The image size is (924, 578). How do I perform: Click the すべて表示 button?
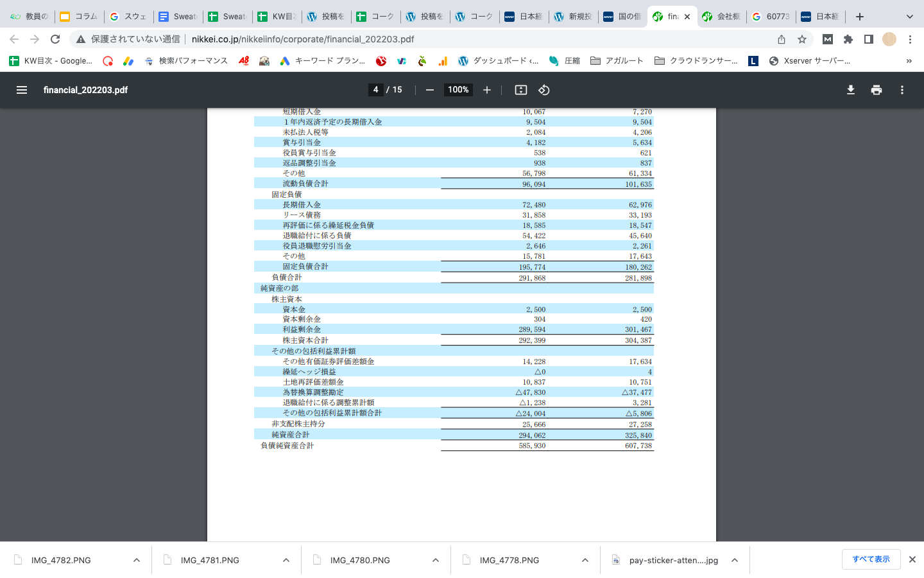(871, 559)
